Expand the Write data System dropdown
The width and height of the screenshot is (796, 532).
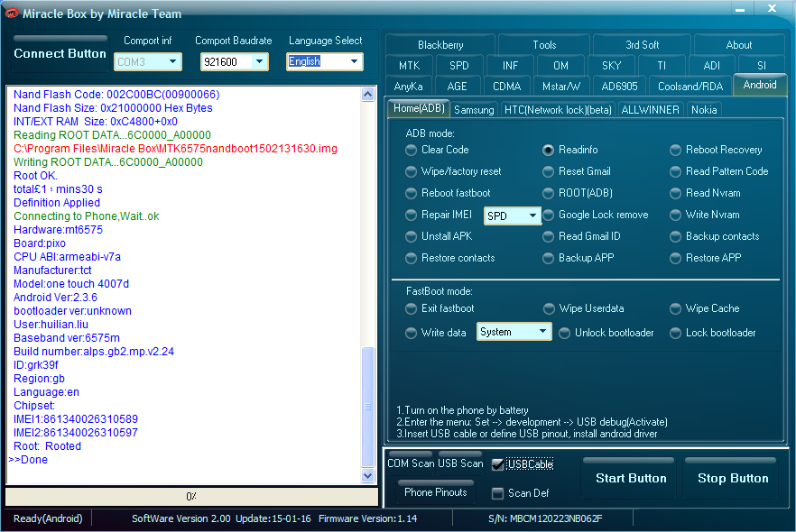514,332
